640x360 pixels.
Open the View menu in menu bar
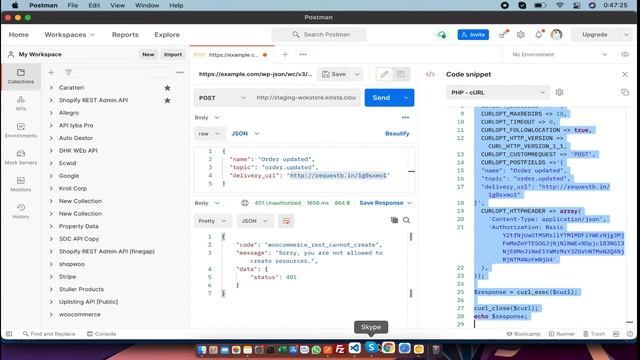coord(118,5)
